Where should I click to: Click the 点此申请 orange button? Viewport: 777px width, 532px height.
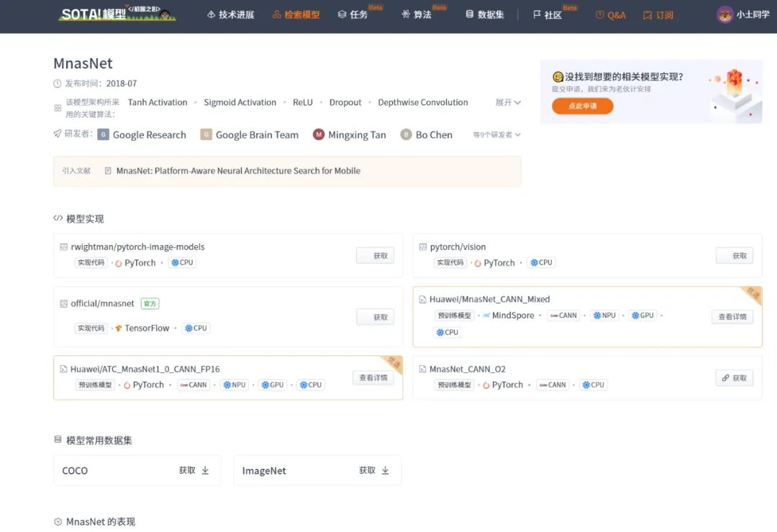[582, 106]
